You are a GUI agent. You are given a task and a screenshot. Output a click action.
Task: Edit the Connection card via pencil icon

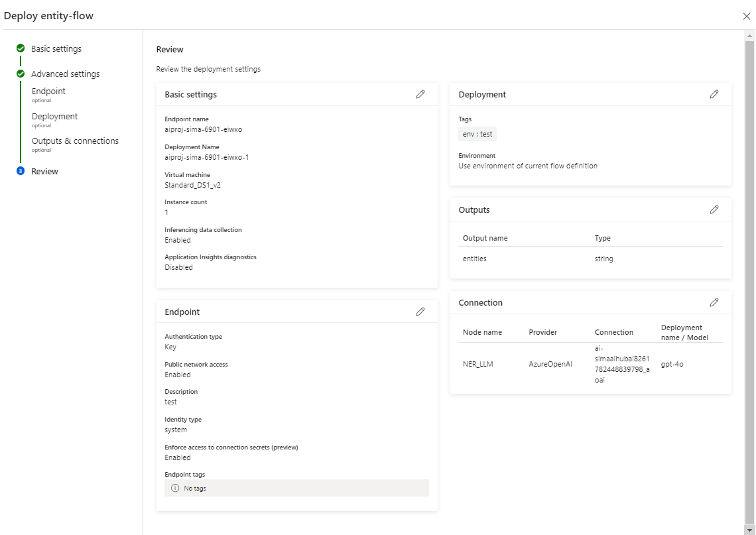coord(714,302)
